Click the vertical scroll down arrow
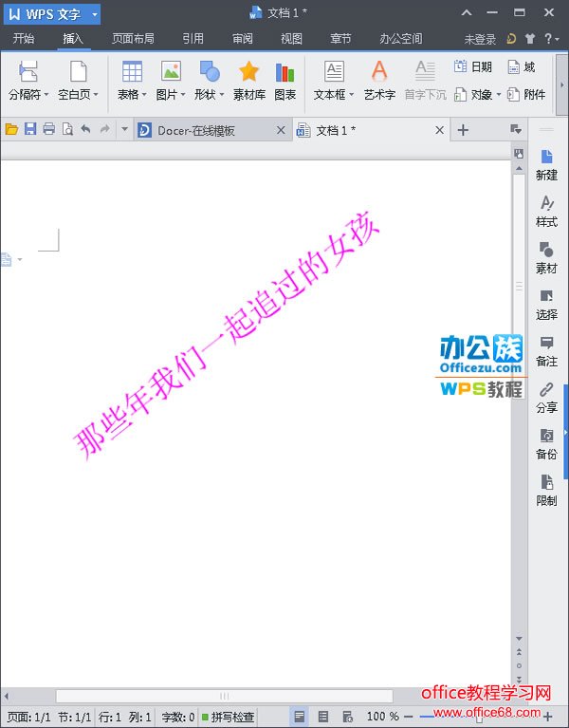569x728 pixels. pyautogui.click(x=519, y=640)
